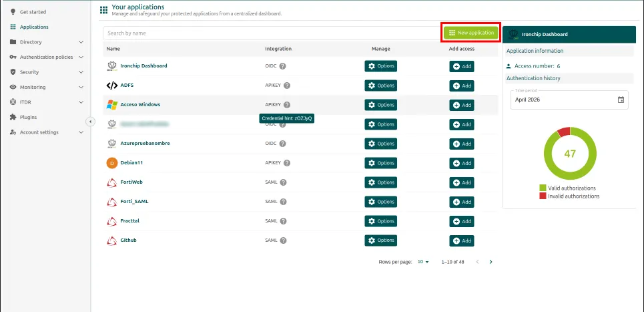
Task: Click the Windows logo of Acceso Windows
Action: [111, 105]
